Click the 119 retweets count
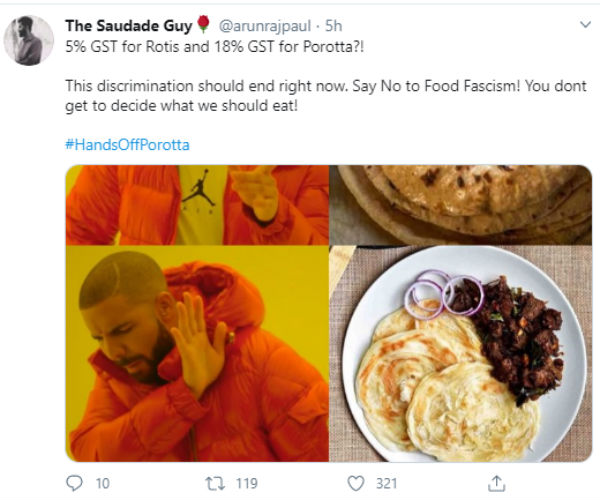Image resolution: width=600 pixels, height=500 pixels. (x=246, y=484)
